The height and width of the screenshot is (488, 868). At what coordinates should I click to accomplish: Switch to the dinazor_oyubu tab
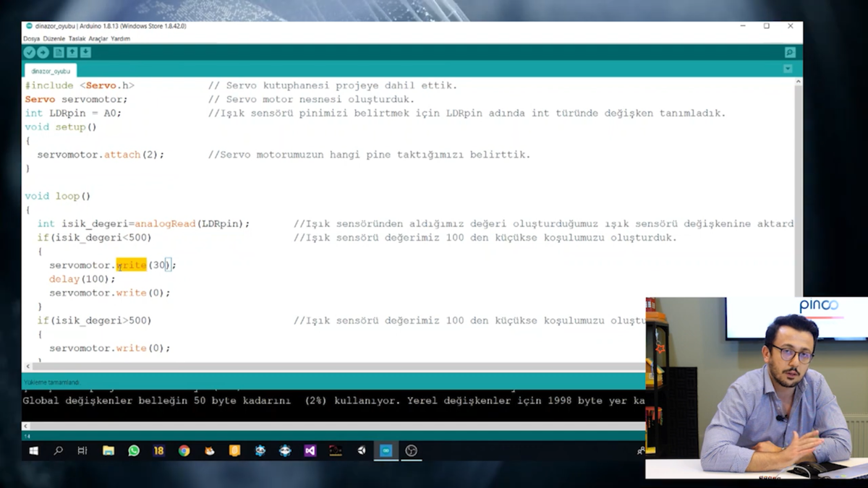[49, 70]
